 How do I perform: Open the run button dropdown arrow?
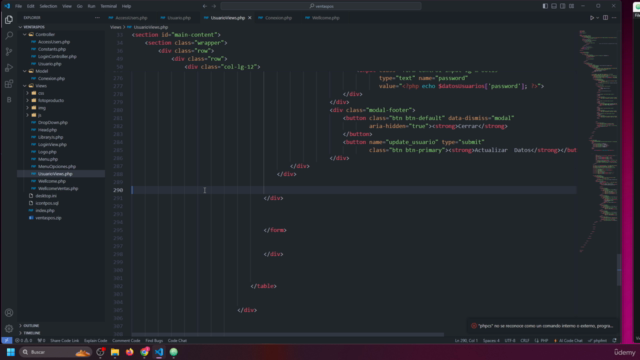[x=598, y=18]
